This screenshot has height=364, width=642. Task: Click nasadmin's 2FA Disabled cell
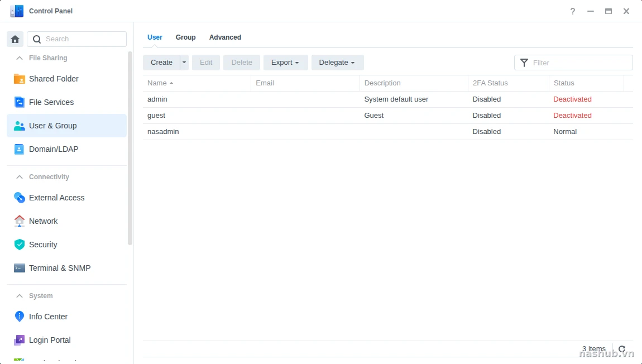point(486,131)
